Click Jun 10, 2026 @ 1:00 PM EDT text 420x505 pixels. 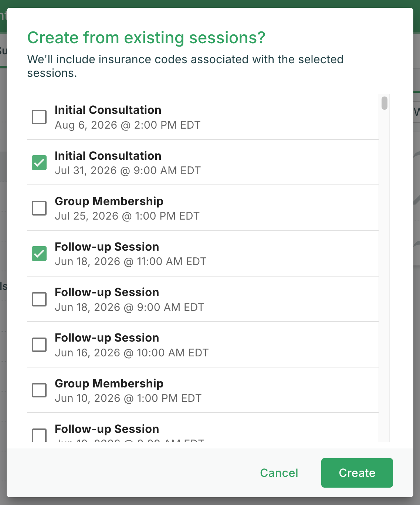click(128, 398)
